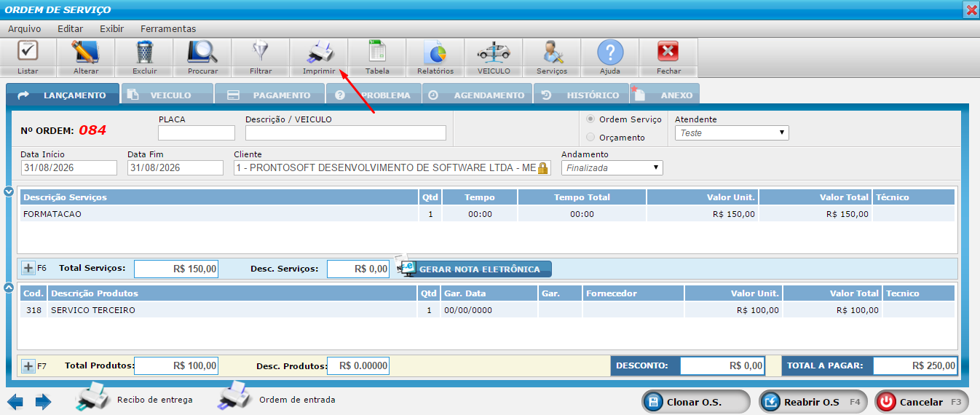Switch to the PAGAMENTO tab

pos(270,95)
